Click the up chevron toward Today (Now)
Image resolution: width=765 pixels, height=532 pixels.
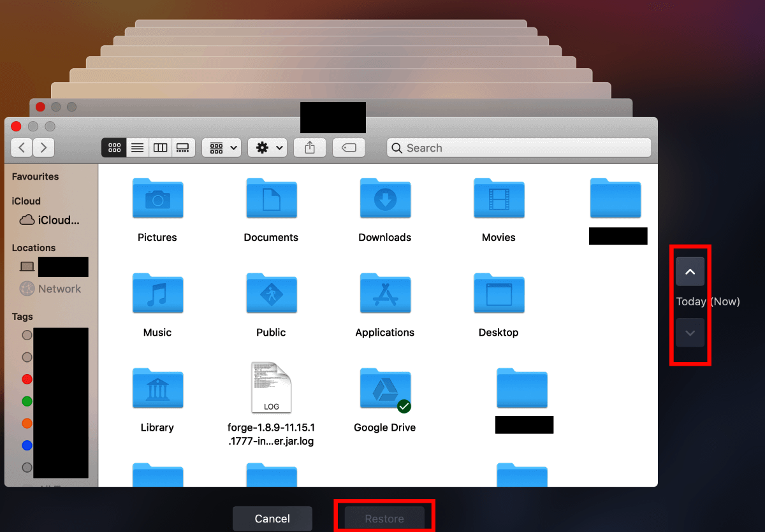point(690,271)
